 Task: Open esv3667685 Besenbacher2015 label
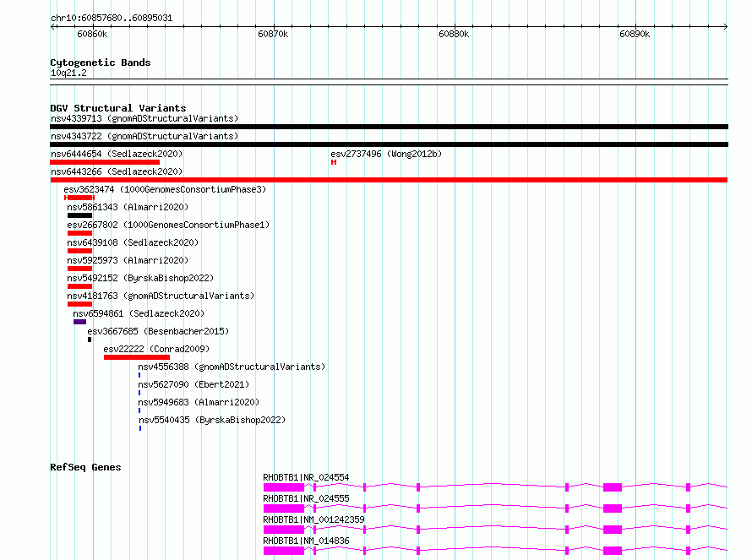158,331
